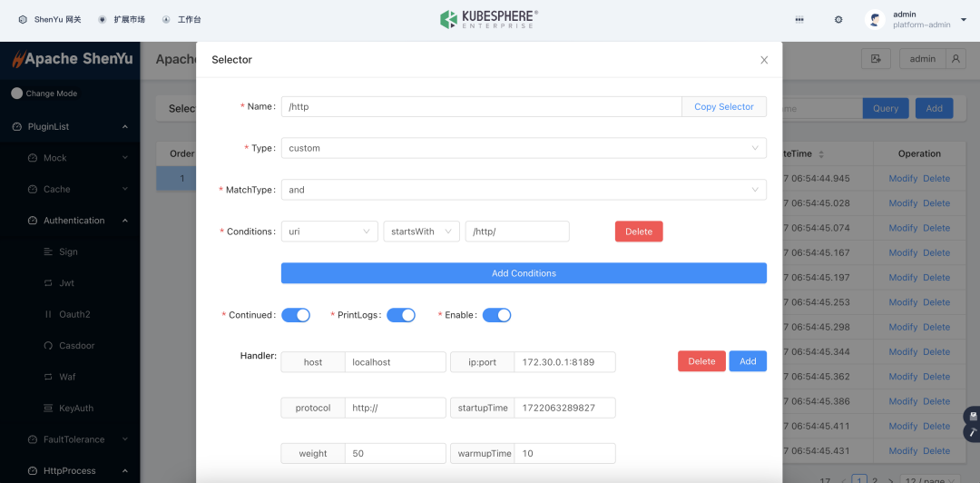The image size is (980, 483).
Task: Open the Jwt plugin
Action: coord(66,282)
